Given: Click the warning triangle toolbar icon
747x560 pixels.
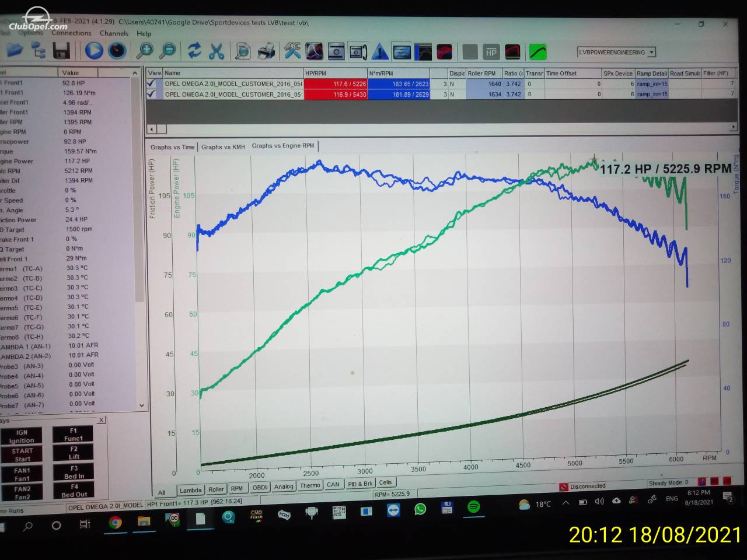Looking at the screenshot, I should point(379,52).
